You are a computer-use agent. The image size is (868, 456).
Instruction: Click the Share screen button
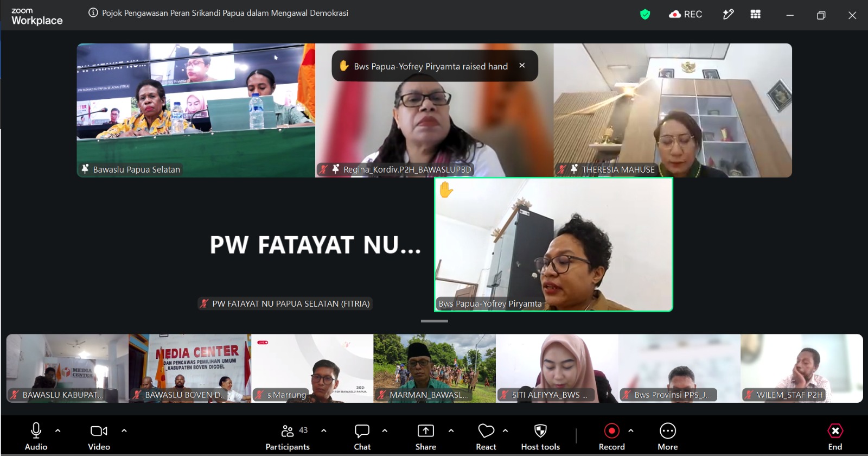click(426, 436)
